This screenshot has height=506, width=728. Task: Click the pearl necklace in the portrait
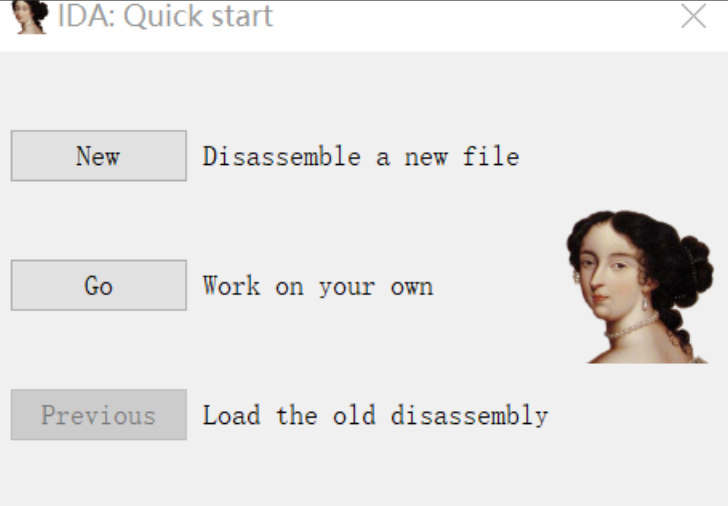[x=631, y=327]
